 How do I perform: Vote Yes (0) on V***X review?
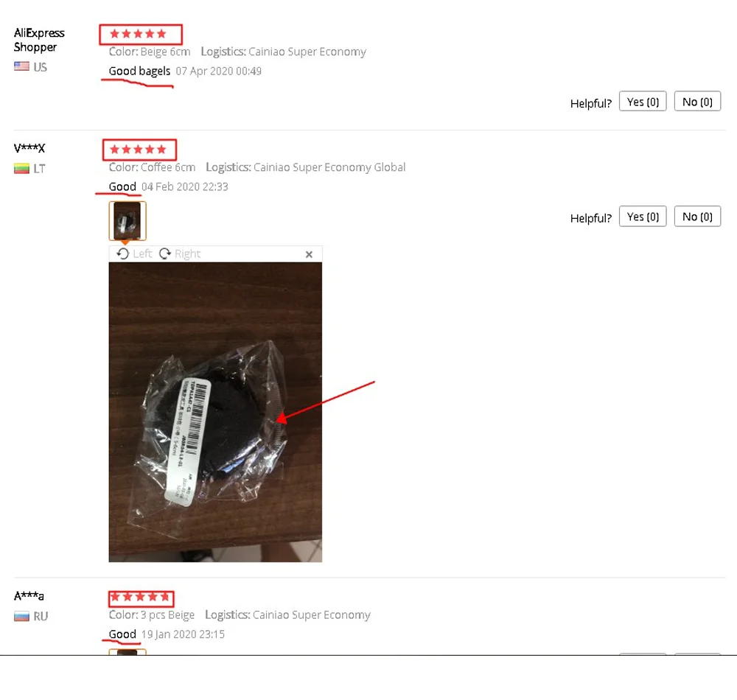(643, 217)
